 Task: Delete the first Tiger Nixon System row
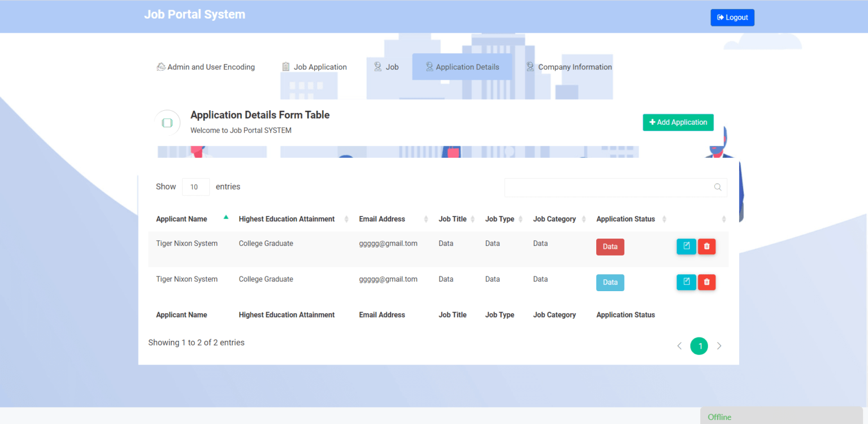(x=707, y=246)
